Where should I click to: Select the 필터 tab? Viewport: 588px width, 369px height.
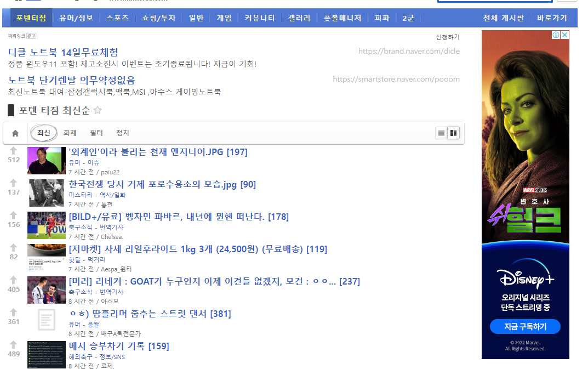click(96, 133)
